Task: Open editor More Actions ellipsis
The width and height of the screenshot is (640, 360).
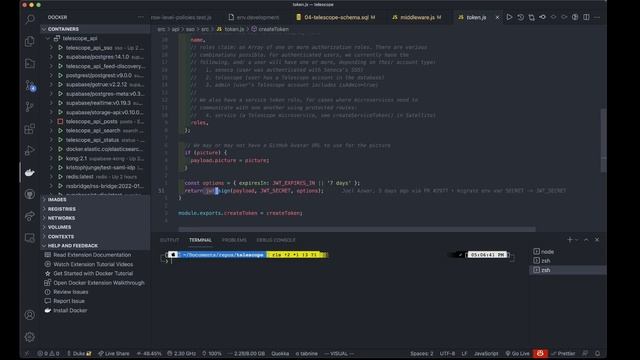Action: pos(597,17)
